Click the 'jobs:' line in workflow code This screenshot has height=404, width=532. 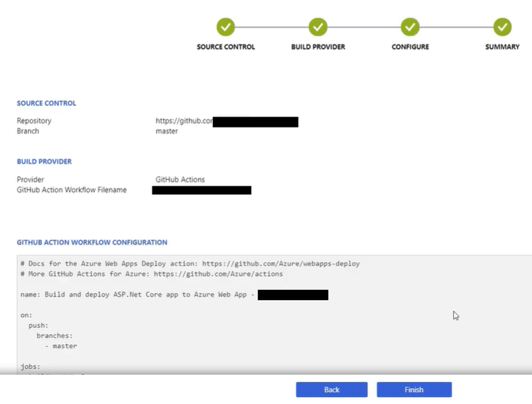(x=30, y=367)
